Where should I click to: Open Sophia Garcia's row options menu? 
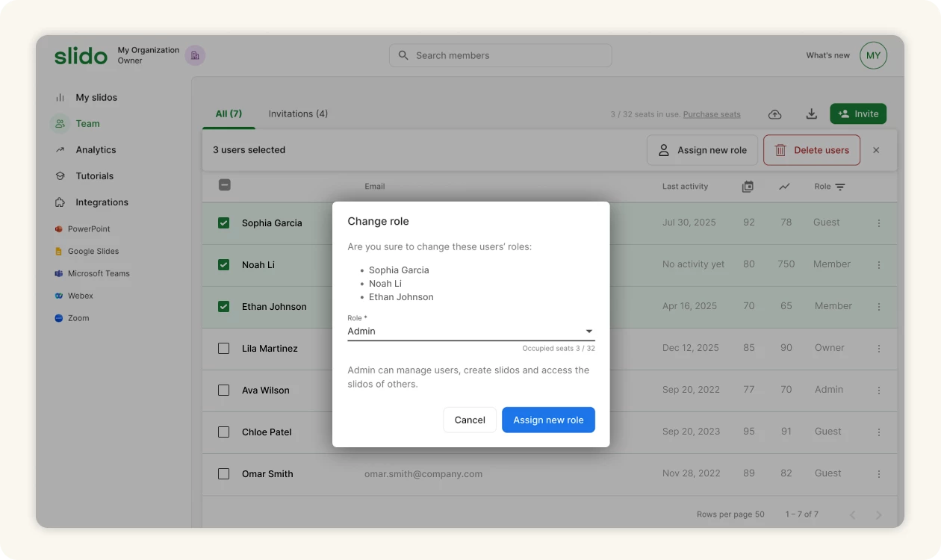pos(878,223)
